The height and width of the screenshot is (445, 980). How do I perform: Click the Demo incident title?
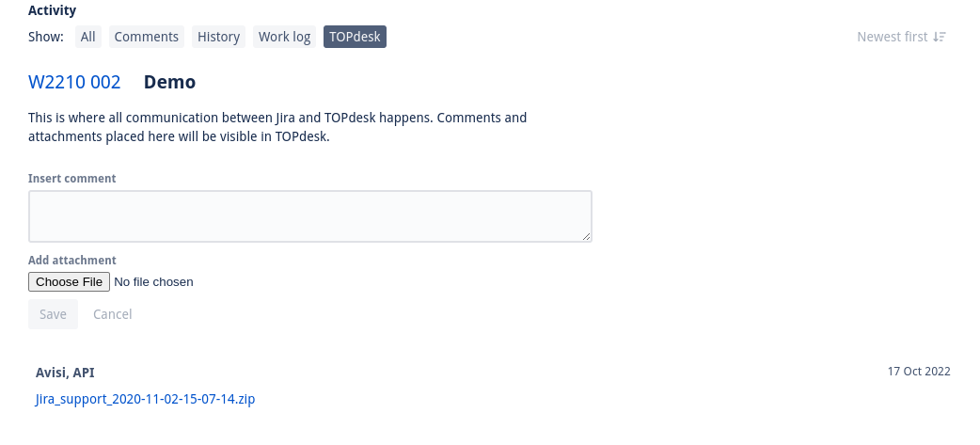tap(169, 82)
